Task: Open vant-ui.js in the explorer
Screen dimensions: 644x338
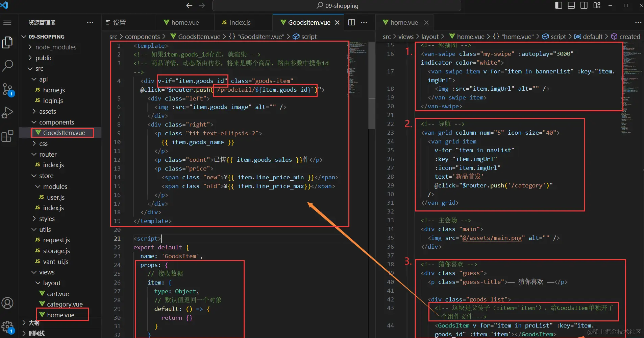Action: (60, 262)
